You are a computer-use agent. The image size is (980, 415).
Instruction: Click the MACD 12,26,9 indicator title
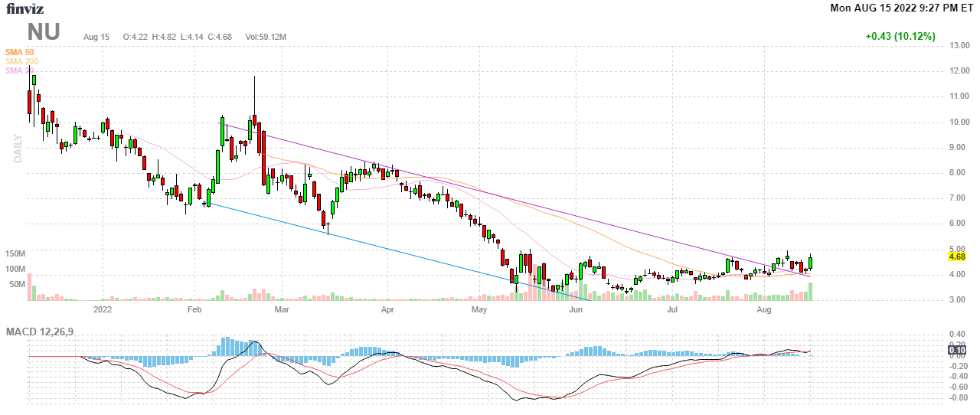click(45, 332)
